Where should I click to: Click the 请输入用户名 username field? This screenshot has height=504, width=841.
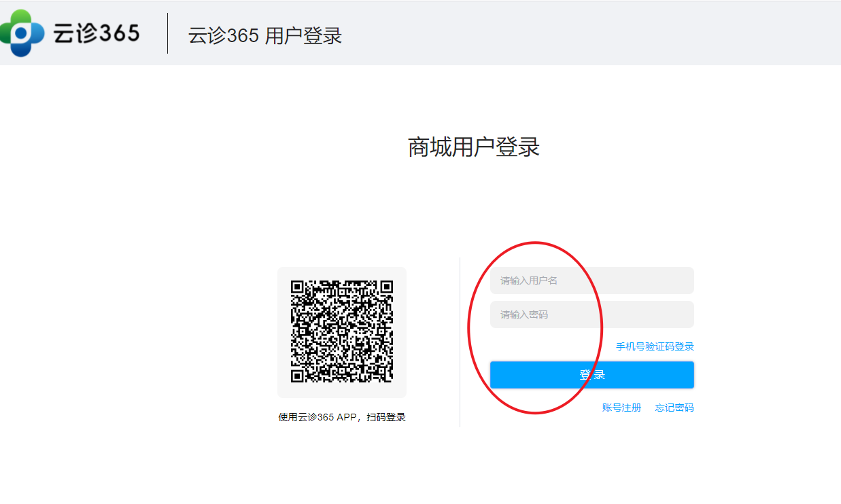[x=591, y=281]
